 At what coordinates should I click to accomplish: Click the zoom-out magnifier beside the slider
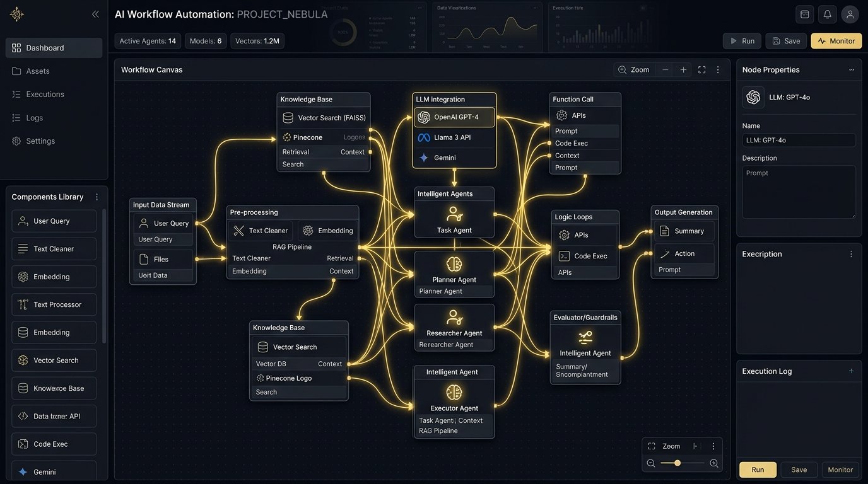[x=651, y=463]
